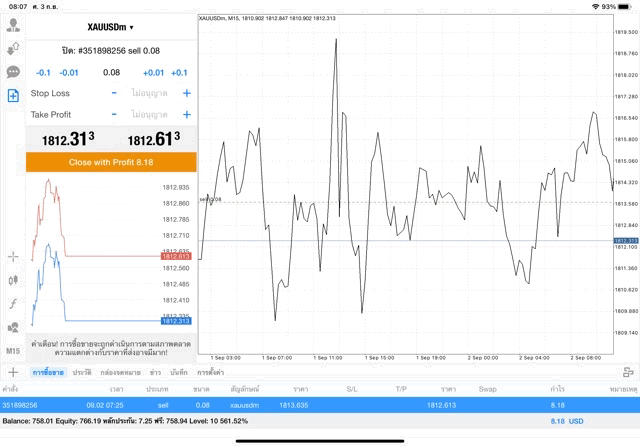The image size is (640, 447).
Task: Open the chat messages icon
Action: (13, 72)
